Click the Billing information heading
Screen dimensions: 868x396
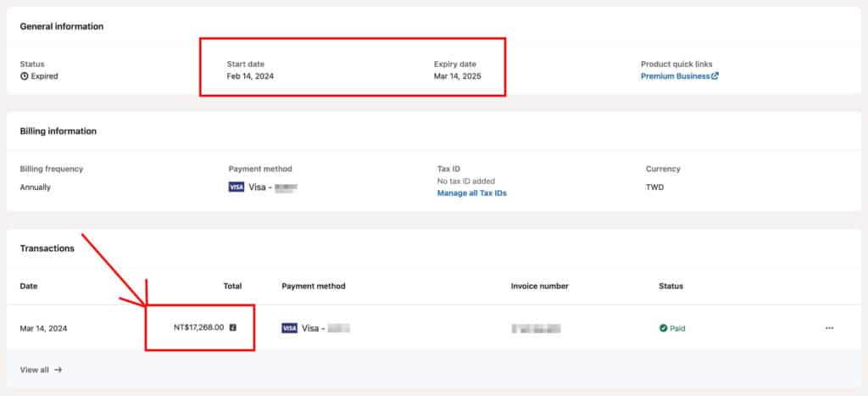click(x=58, y=131)
